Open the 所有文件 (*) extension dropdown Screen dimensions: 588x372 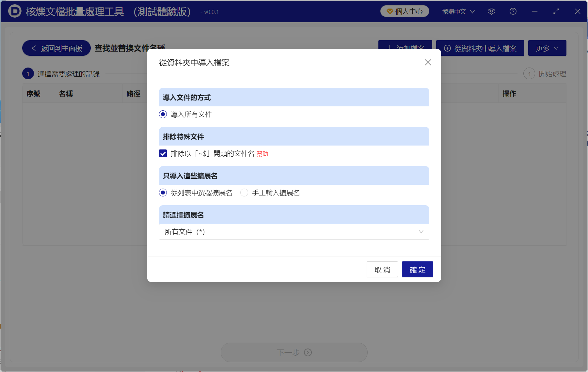[x=294, y=232]
